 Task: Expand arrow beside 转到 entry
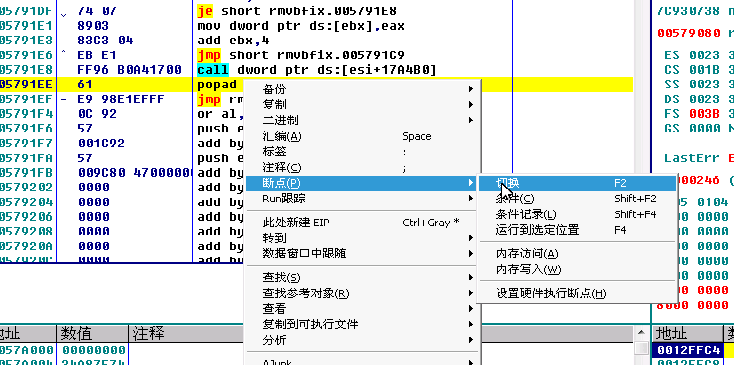tap(470, 238)
